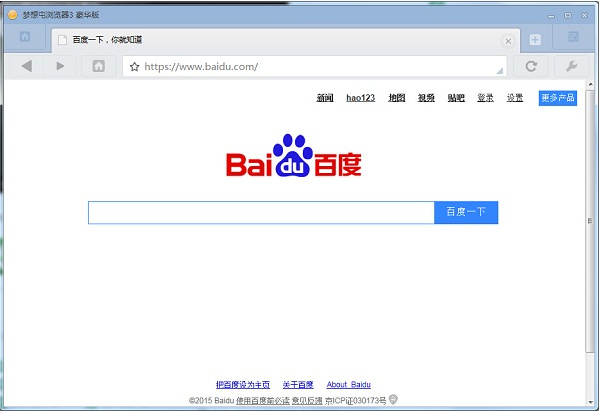Close the 百度一下 tab
Screen dimensions: 599x412
point(508,41)
